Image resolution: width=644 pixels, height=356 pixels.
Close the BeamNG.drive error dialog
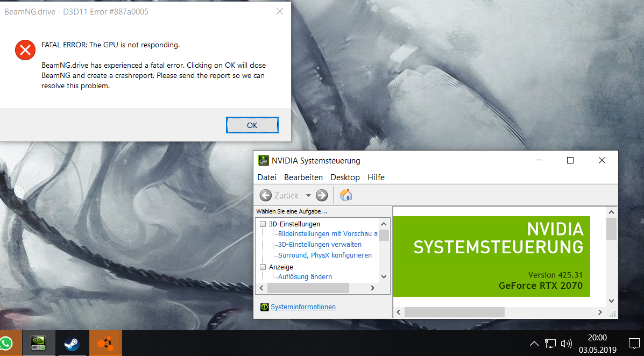coord(280,11)
